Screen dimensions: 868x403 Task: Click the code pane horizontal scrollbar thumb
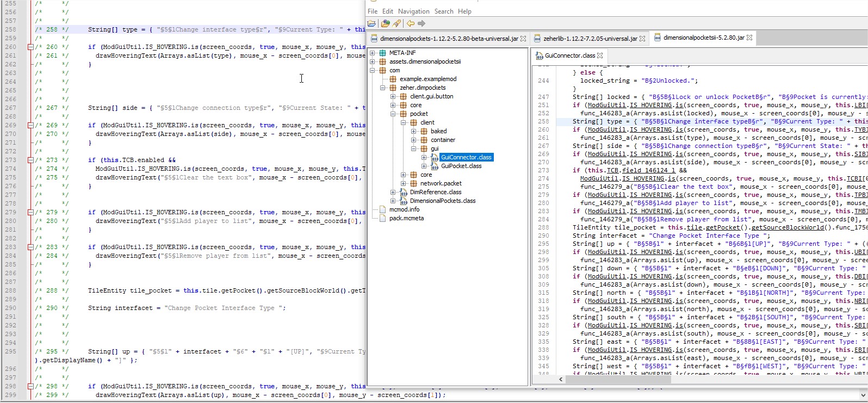[x=618, y=379]
